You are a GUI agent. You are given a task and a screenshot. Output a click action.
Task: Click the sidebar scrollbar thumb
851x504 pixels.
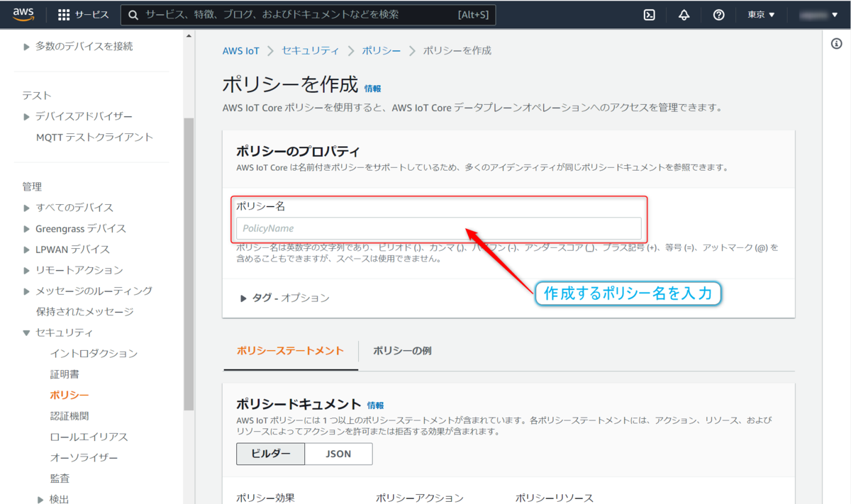click(189, 264)
